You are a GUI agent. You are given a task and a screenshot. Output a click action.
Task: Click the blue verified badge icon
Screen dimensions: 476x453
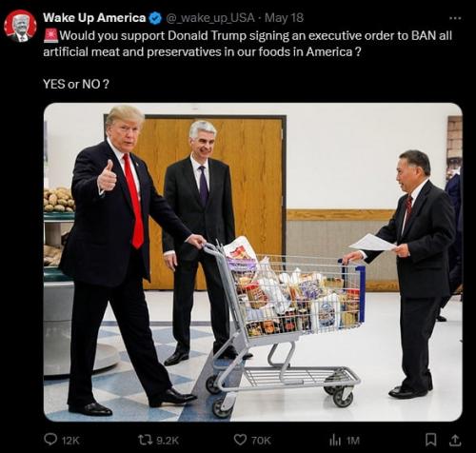point(155,18)
